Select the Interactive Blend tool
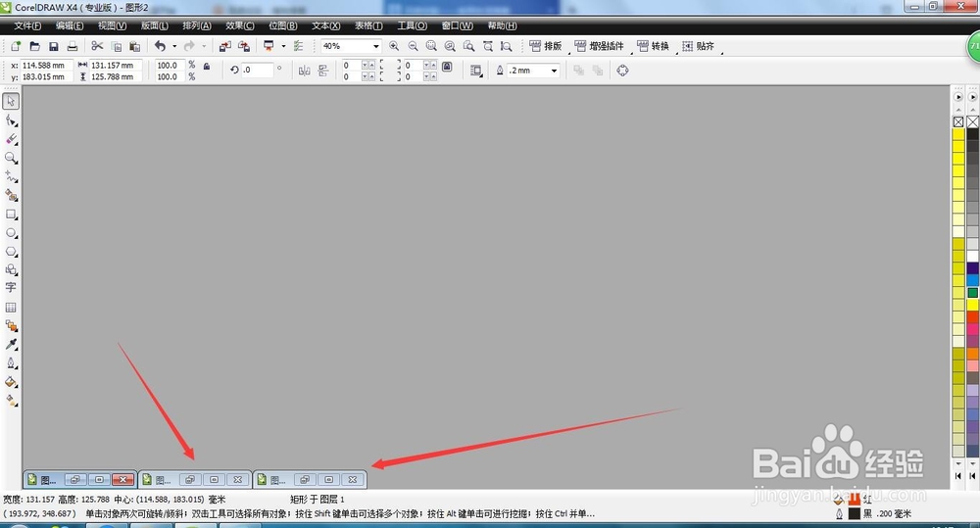The height and width of the screenshot is (528, 980). [11, 325]
